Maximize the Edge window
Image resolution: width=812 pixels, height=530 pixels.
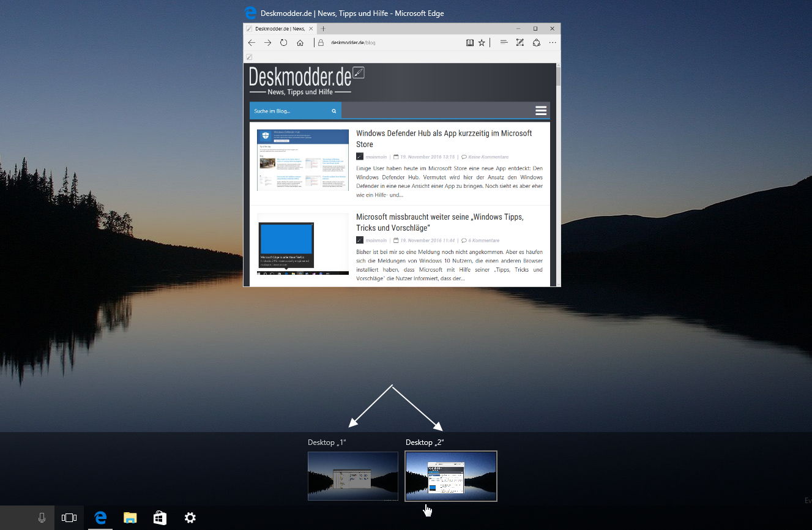(535, 29)
